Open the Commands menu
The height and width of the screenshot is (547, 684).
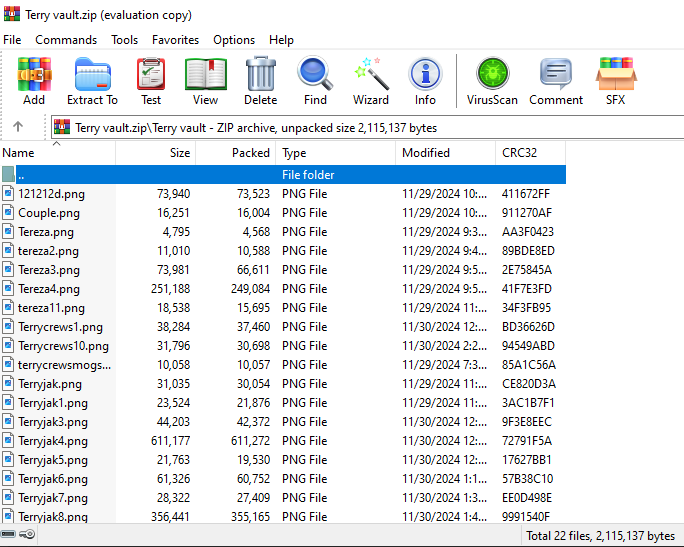(66, 40)
